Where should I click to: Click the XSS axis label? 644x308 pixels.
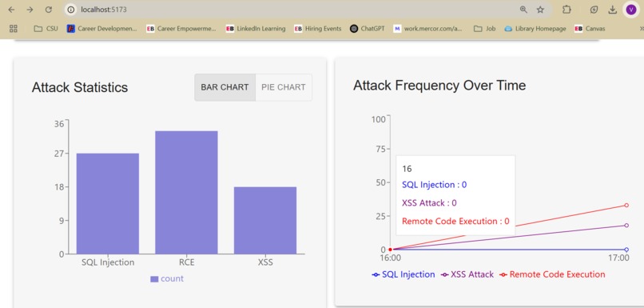point(265,262)
